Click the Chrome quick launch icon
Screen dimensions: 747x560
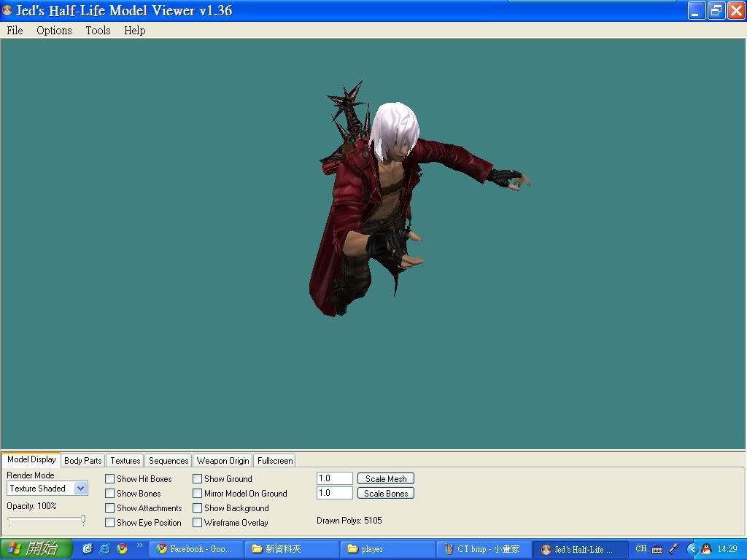point(123,549)
